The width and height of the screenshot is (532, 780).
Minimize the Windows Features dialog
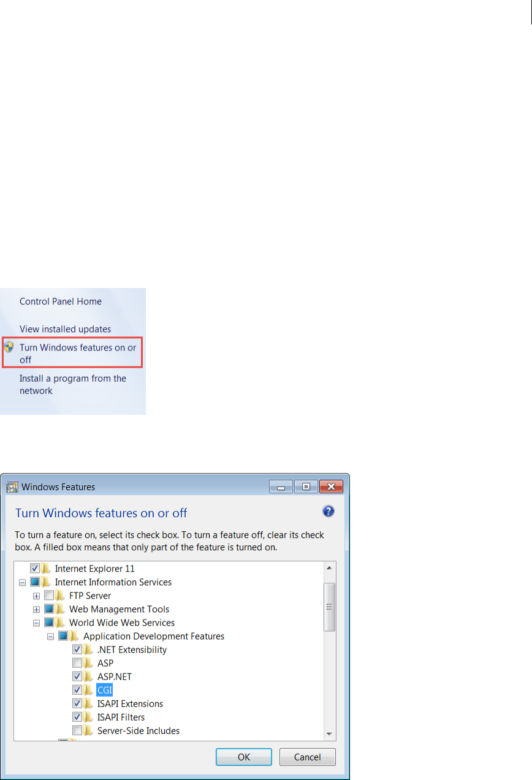click(x=282, y=487)
